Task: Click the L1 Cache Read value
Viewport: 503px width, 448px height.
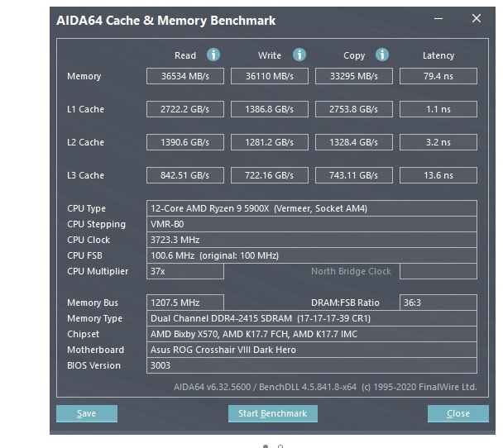Action: [185, 109]
